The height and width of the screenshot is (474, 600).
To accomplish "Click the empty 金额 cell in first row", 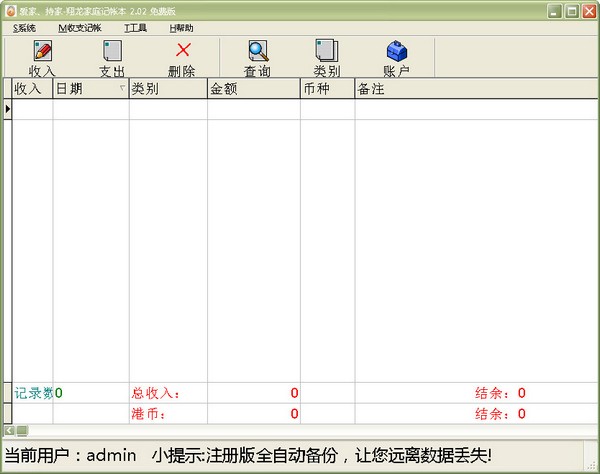I will 254,109.
